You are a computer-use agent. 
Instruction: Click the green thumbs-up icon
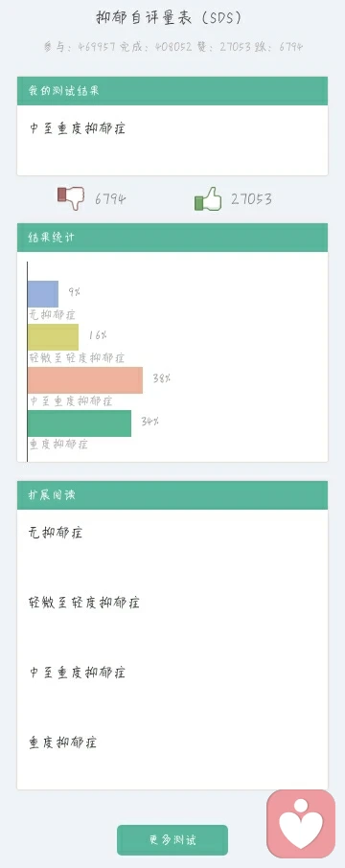click(208, 198)
